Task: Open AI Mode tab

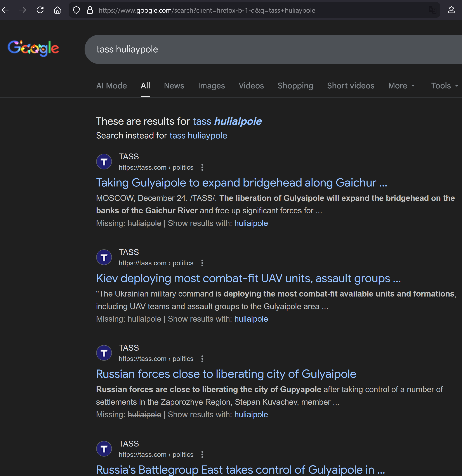Action: [x=111, y=86]
